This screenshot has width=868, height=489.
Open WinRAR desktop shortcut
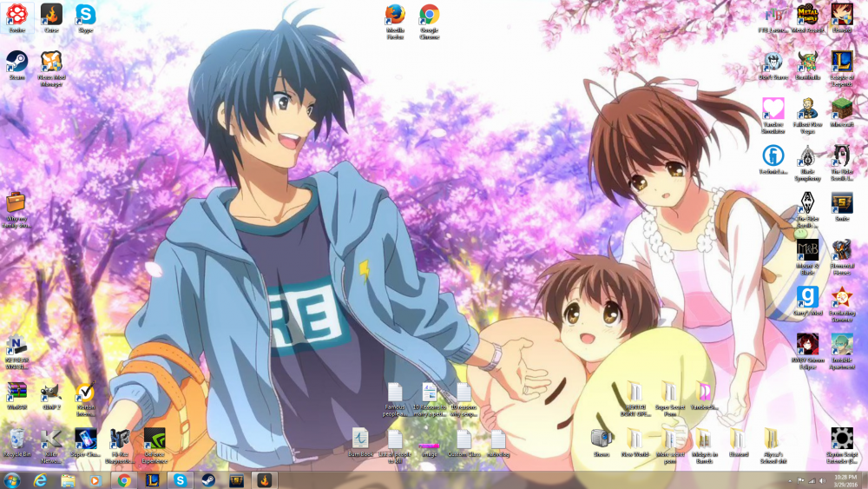[x=16, y=392]
